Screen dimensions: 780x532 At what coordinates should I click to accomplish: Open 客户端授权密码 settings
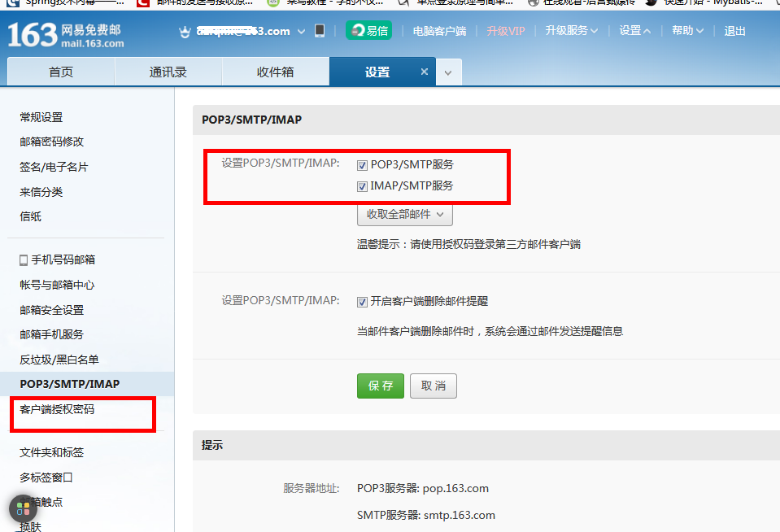[57, 409]
